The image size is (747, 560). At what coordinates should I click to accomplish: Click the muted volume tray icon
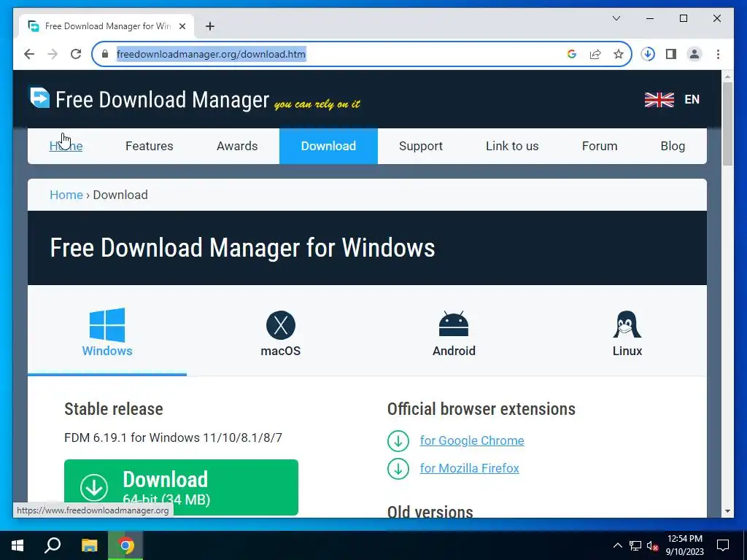coord(652,545)
